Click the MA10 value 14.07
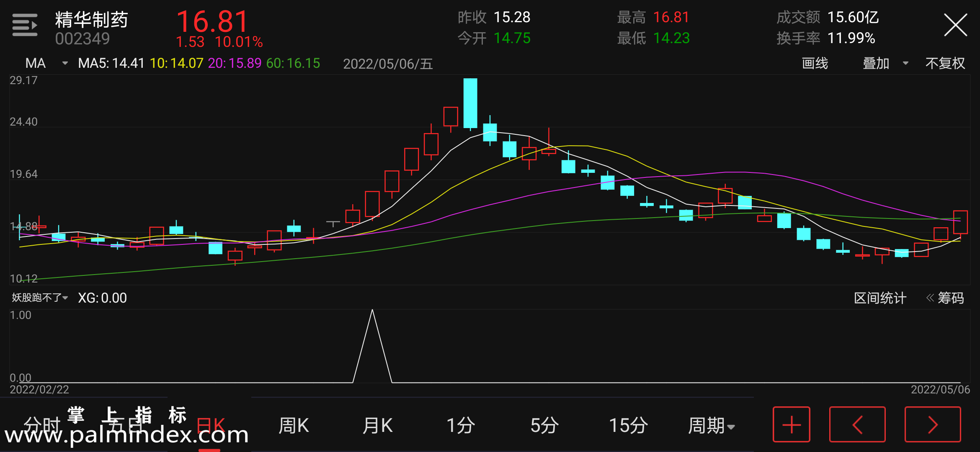The height and width of the screenshot is (452, 980). (176, 63)
